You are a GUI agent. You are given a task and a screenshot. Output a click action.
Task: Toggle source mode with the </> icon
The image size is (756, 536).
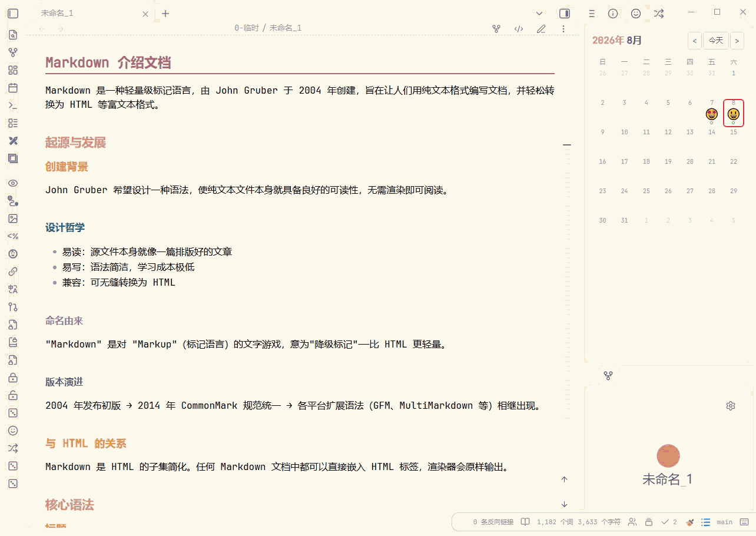pos(519,28)
